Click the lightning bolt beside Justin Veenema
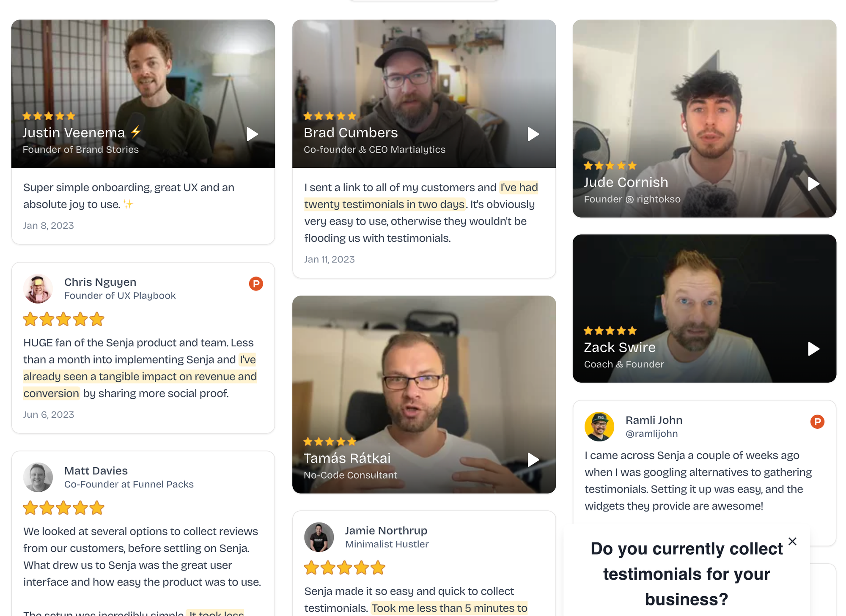The width and height of the screenshot is (846, 616). tap(136, 132)
